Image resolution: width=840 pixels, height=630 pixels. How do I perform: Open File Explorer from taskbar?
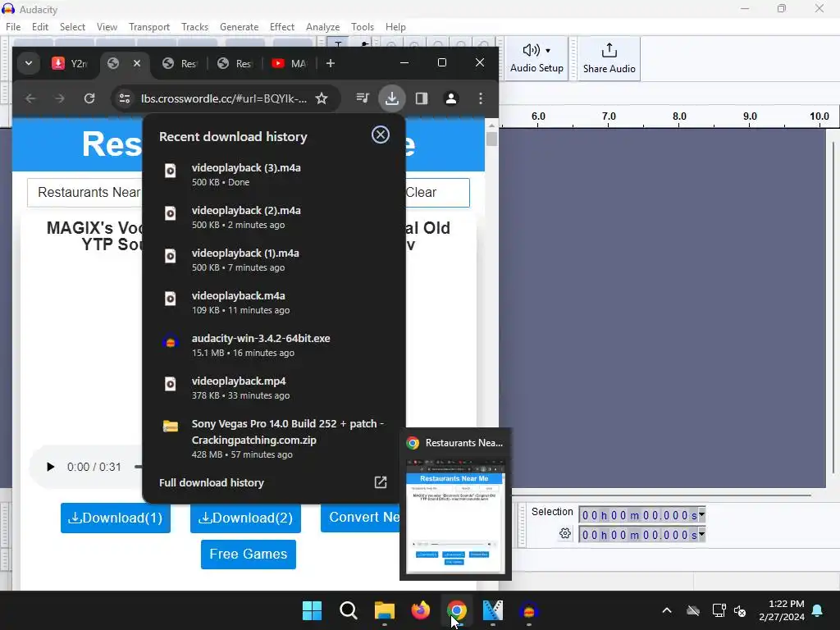(385, 610)
